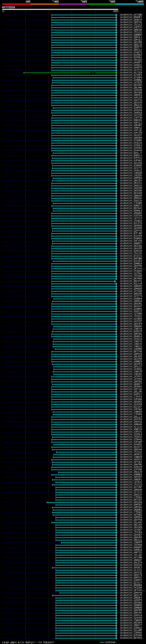
Task: Select the UniRef100_P93683 label
Action: (x=131, y=271)
